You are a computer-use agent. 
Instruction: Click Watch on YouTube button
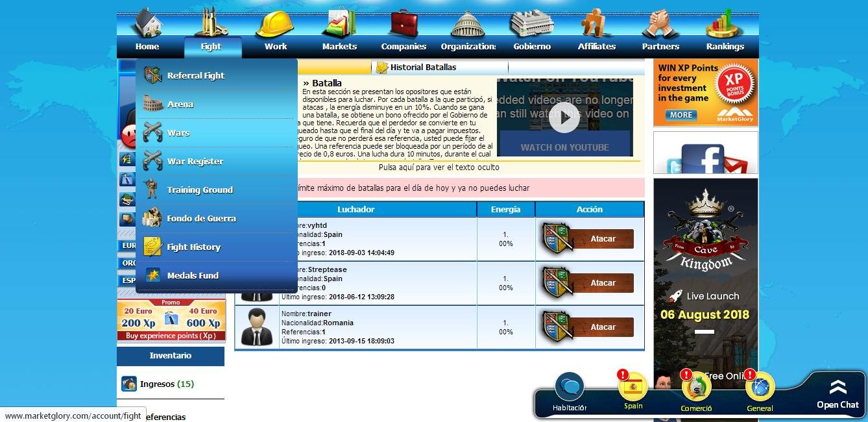(564, 147)
